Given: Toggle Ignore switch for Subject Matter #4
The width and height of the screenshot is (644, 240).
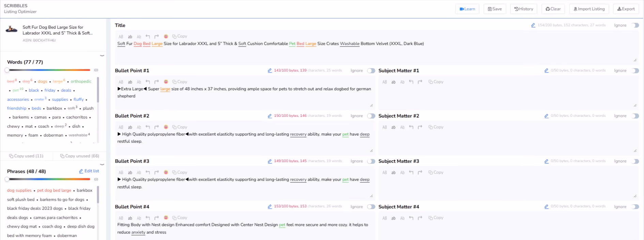Looking at the screenshot, I should coord(635,207).
